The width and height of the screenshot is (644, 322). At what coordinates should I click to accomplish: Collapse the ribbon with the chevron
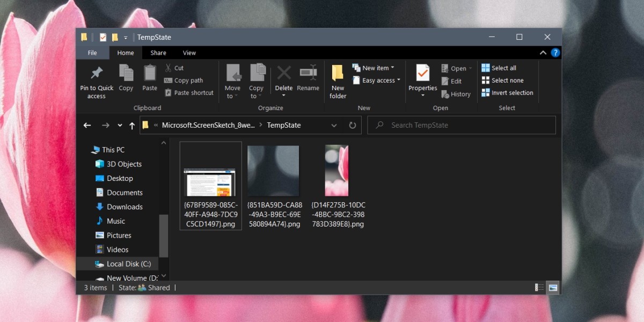pyautogui.click(x=541, y=53)
